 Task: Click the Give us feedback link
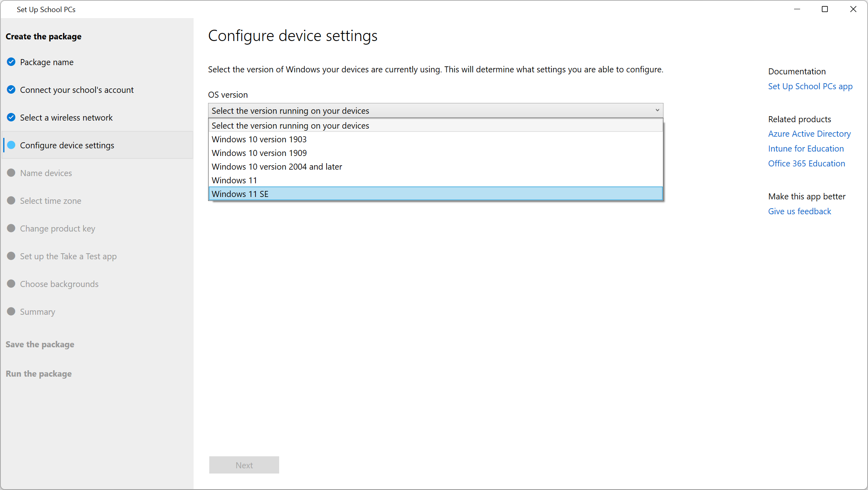click(799, 211)
